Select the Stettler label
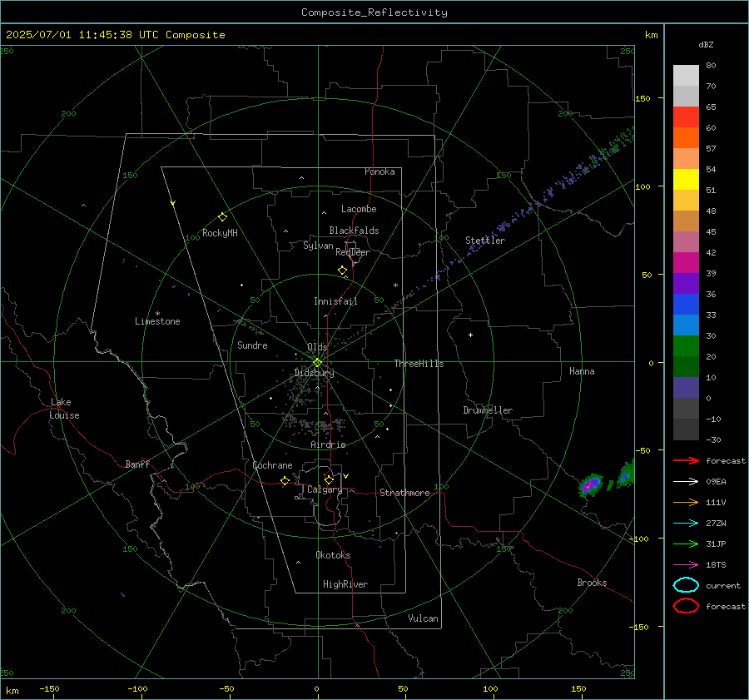 pos(485,241)
